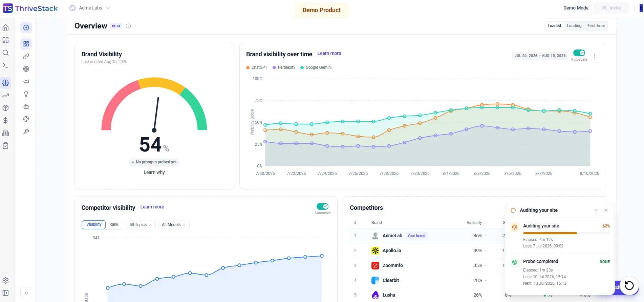Click the info icon beside the Overview title
This screenshot has width=644, height=302.
tap(128, 26)
